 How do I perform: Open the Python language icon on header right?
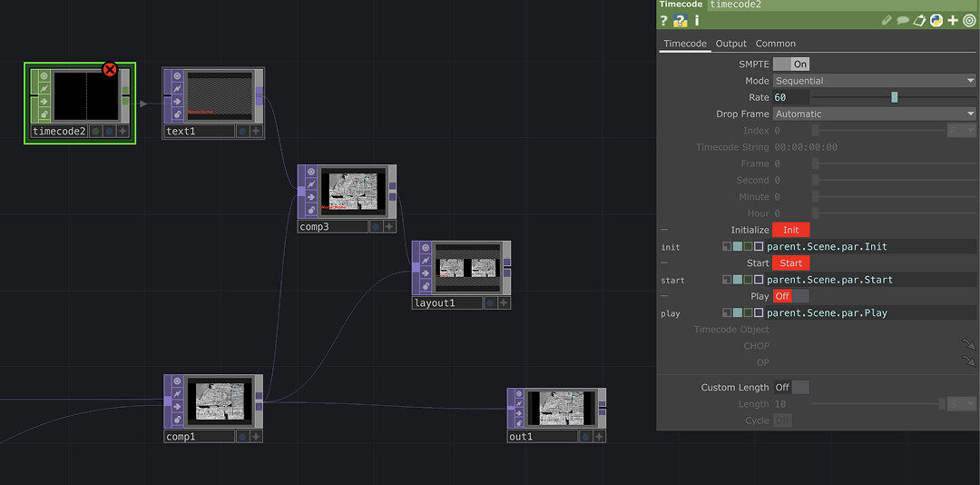click(x=936, y=21)
